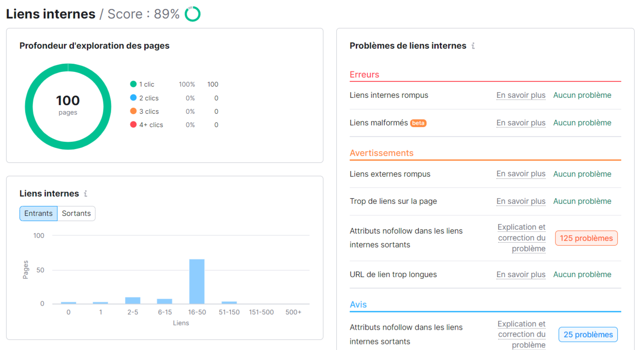The width and height of the screenshot is (644, 350).
Task: Click the Liens internes page heading
Action: [51, 14]
